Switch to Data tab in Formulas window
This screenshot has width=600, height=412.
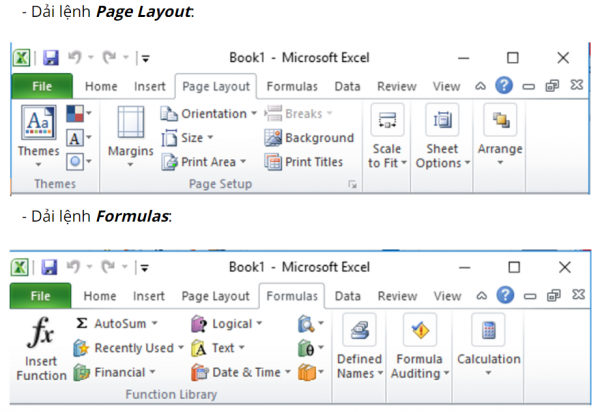point(347,296)
